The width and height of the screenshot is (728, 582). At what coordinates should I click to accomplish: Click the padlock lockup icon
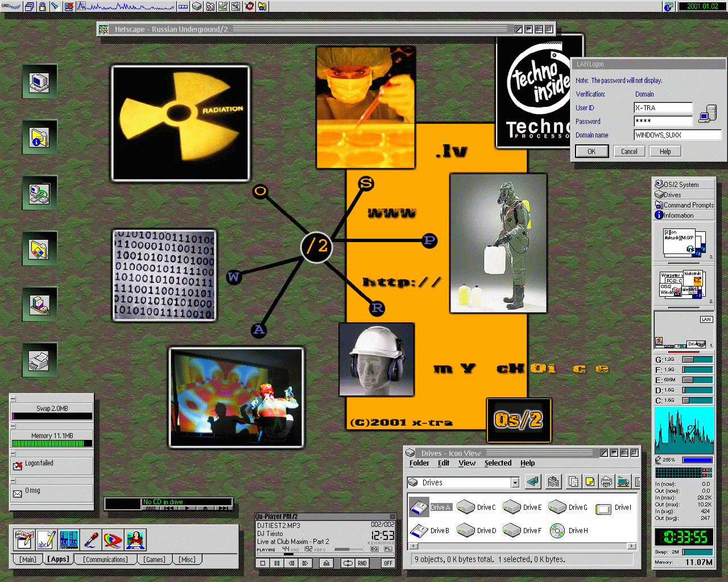tap(42, 6)
